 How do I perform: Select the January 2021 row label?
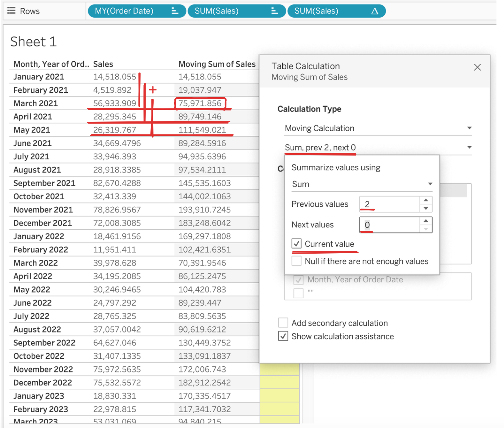[x=39, y=77]
